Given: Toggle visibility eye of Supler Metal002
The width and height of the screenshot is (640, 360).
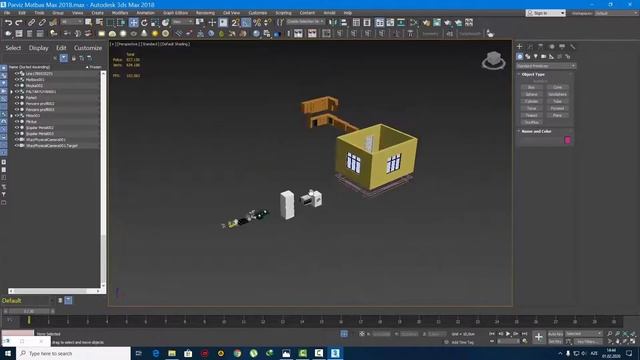Looking at the screenshot, I should (x=17, y=128).
